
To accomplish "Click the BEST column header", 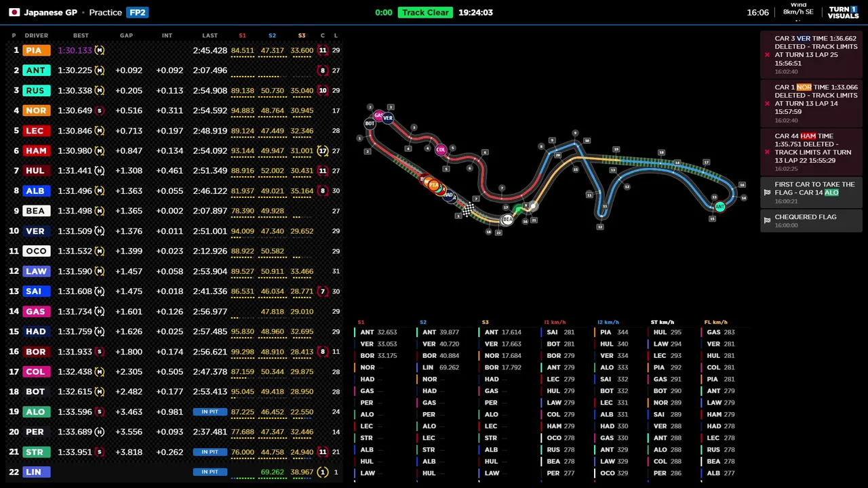I will pos(81,35).
